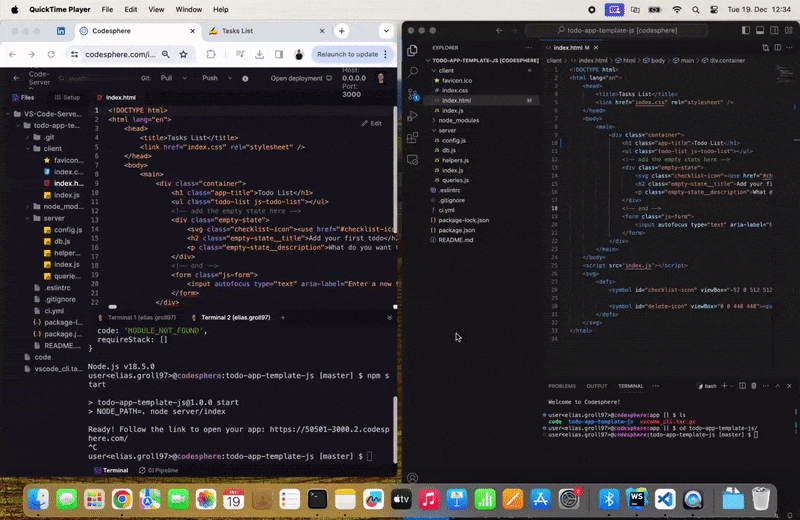800x520 pixels.
Task: Click the Open deployment button
Action: tap(301, 78)
